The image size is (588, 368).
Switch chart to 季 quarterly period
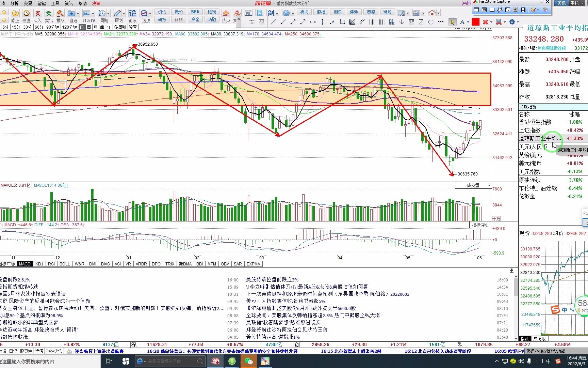(x=102, y=27)
